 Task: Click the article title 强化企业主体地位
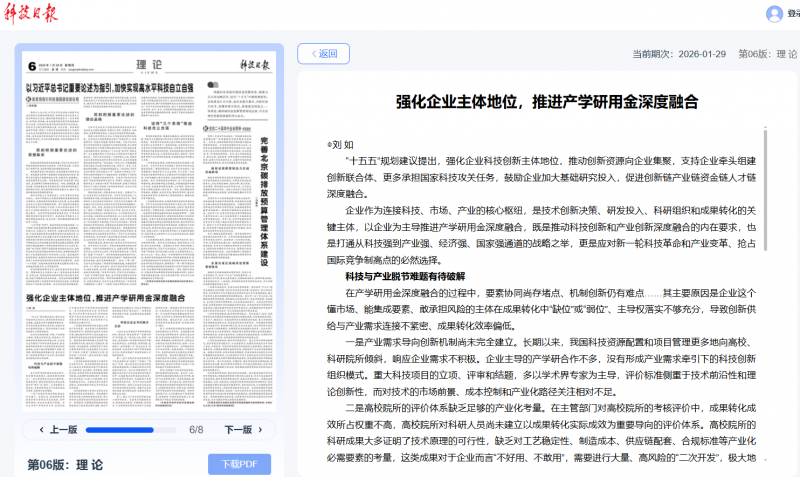pos(546,101)
